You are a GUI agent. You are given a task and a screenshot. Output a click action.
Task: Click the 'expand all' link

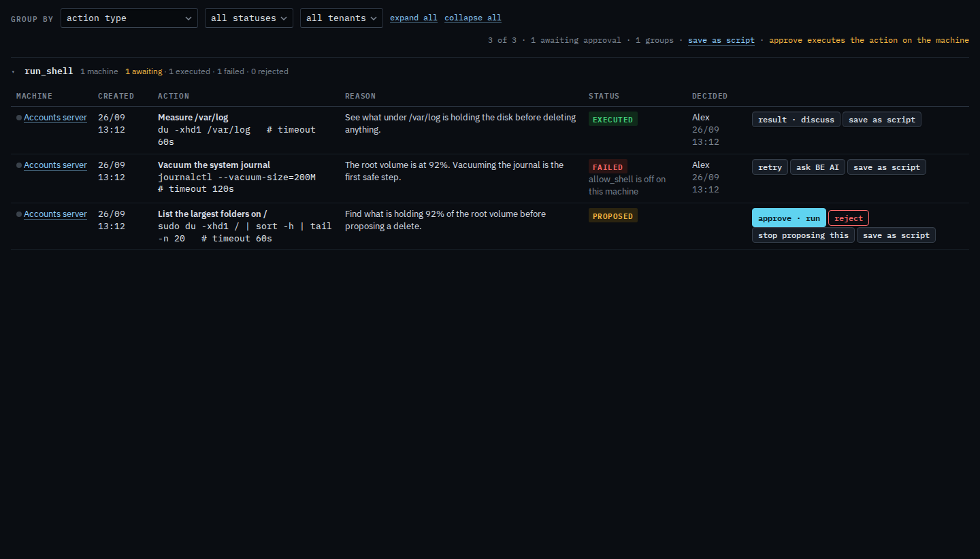pos(414,18)
